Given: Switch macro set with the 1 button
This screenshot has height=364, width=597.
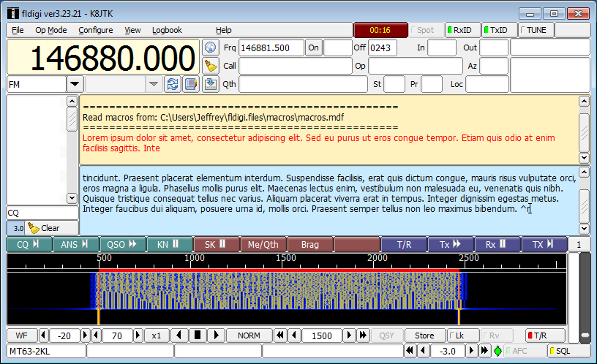Looking at the screenshot, I should (579, 245).
